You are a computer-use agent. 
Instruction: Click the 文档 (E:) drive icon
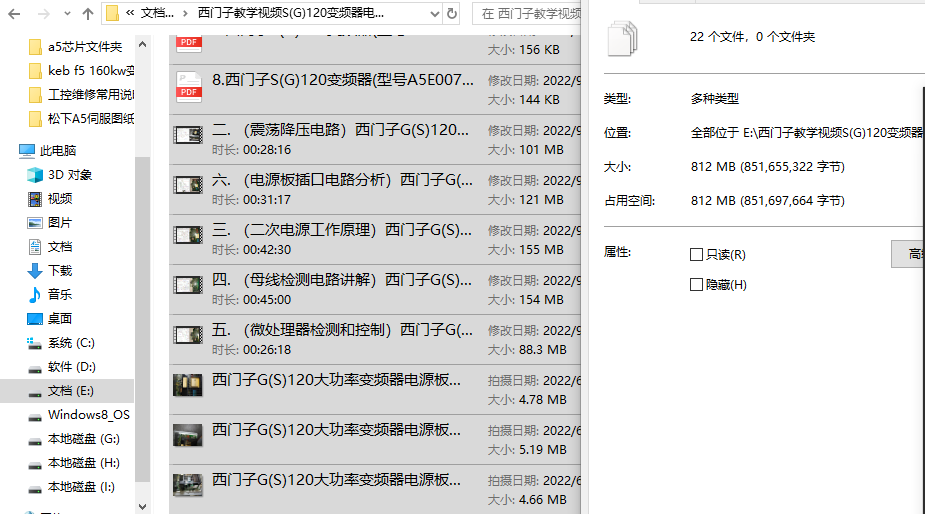35,392
